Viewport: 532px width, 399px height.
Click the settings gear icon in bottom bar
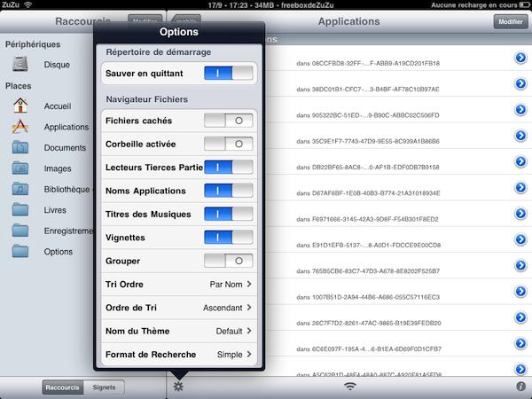(x=178, y=387)
